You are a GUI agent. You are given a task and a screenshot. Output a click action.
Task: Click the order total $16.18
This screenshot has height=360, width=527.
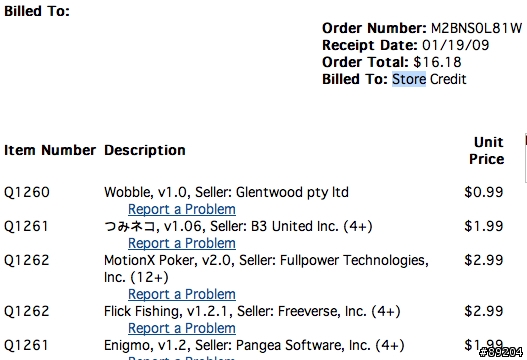click(437, 62)
